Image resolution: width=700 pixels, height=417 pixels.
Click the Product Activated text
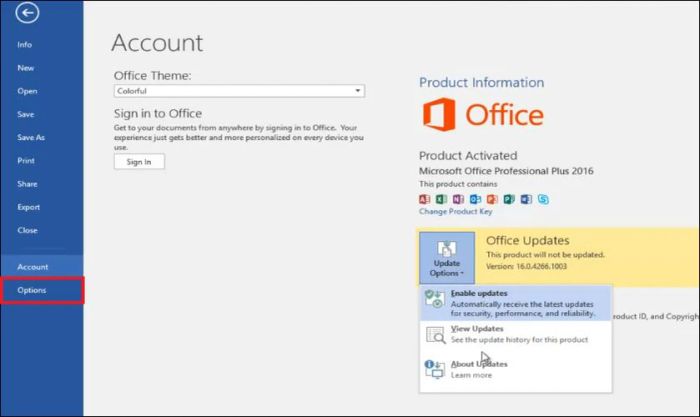(x=468, y=156)
